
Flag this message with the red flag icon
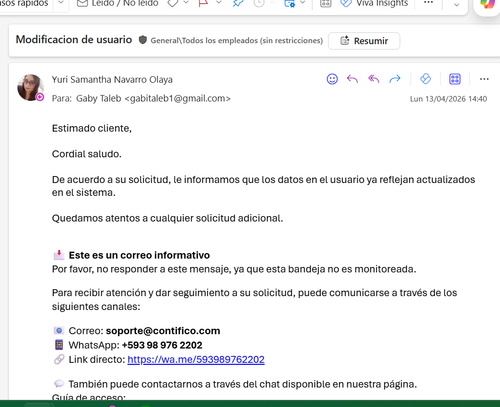point(203,3)
